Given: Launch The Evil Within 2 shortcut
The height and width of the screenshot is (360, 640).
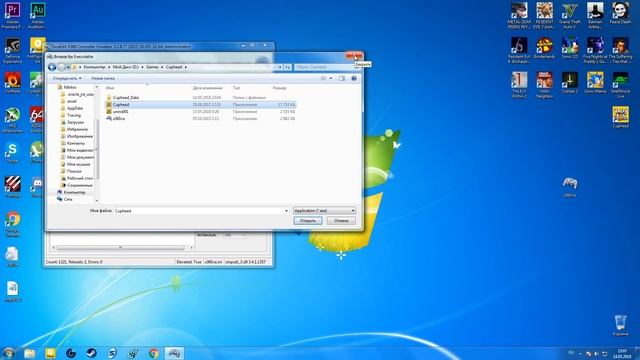Looking at the screenshot, I should [519, 85].
